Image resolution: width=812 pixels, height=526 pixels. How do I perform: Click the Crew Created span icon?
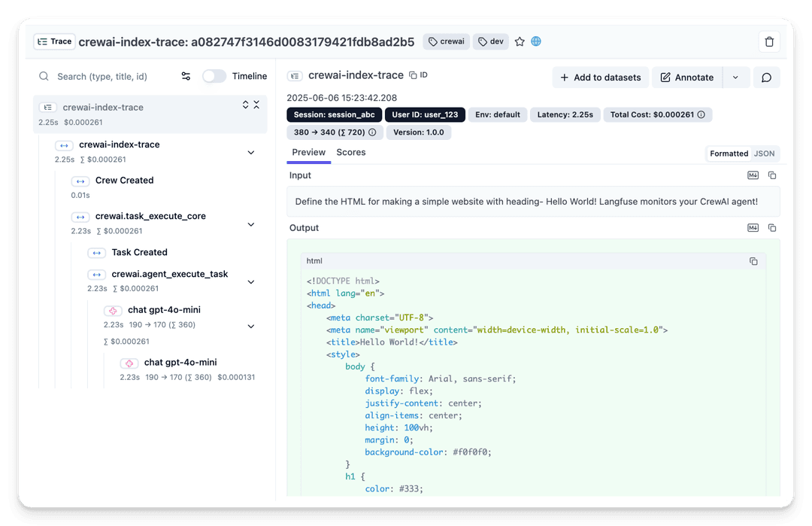[x=80, y=181]
